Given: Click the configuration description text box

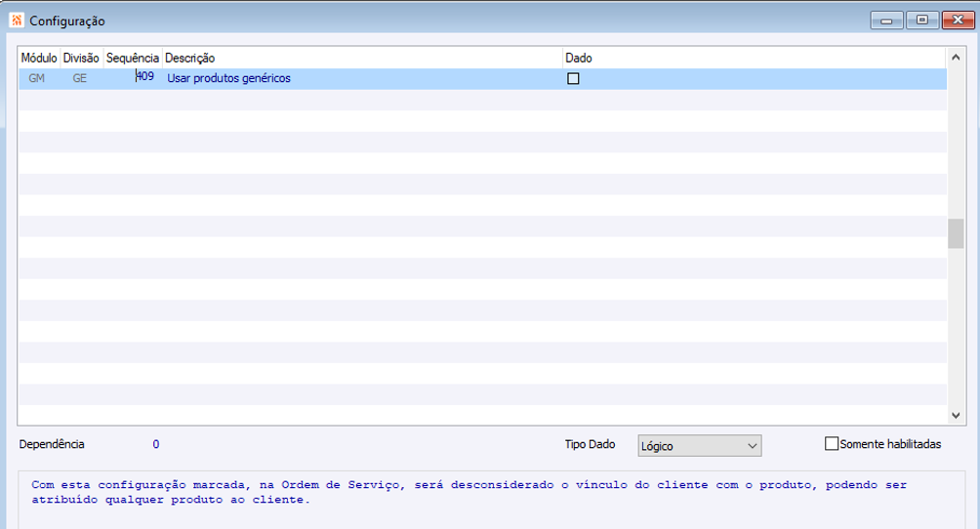Looking at the screenshot, I should 491,501.
